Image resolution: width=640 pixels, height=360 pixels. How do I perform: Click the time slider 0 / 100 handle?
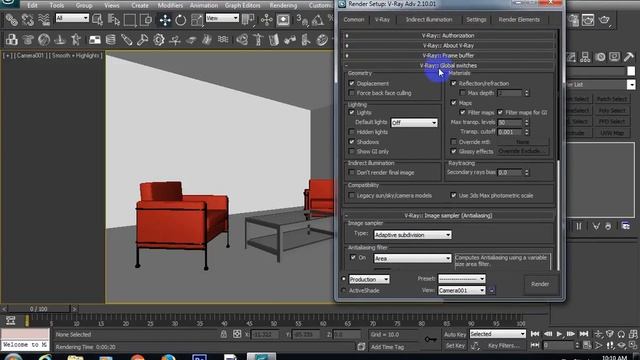(38, 309)
